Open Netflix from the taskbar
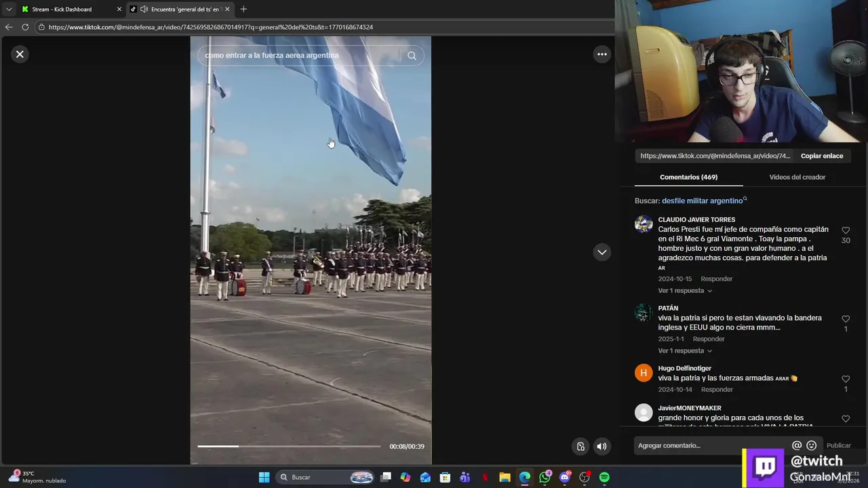This screenshot has width=868, height=488. [485, 477]
